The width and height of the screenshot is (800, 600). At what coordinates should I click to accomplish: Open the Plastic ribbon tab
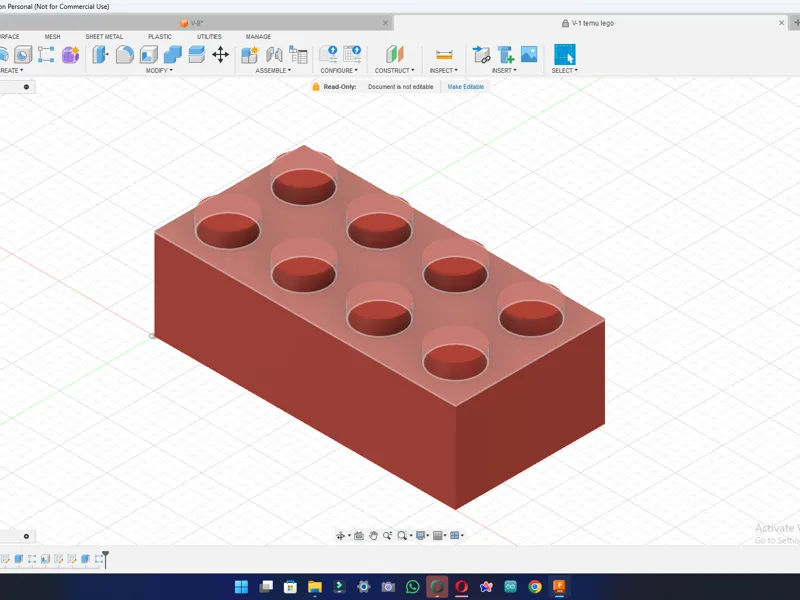[x=160, y=37]
